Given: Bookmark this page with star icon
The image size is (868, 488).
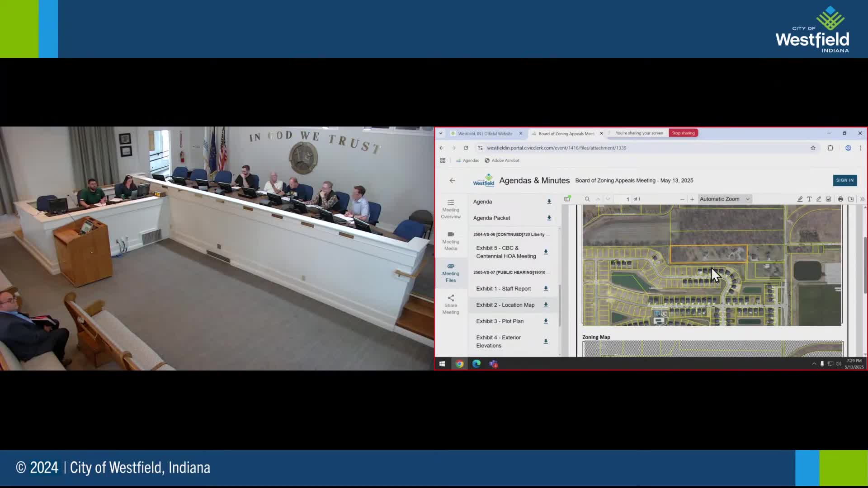Looking at the screenshot, I should [813, 148].
